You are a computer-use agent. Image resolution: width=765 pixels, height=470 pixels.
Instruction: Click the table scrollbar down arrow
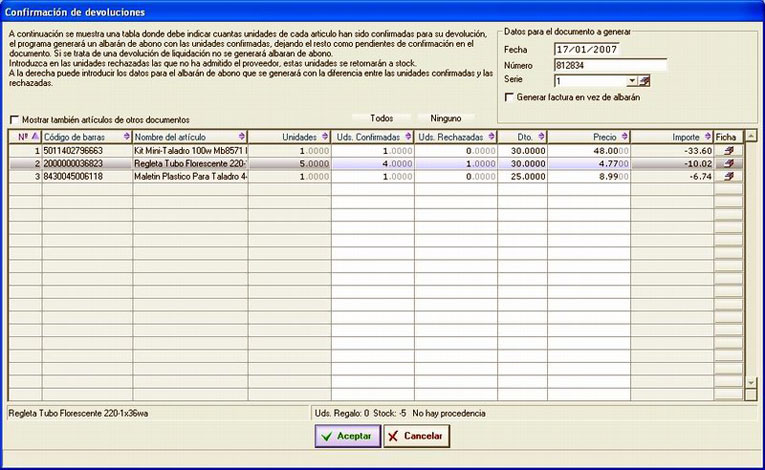pos(751,383)
